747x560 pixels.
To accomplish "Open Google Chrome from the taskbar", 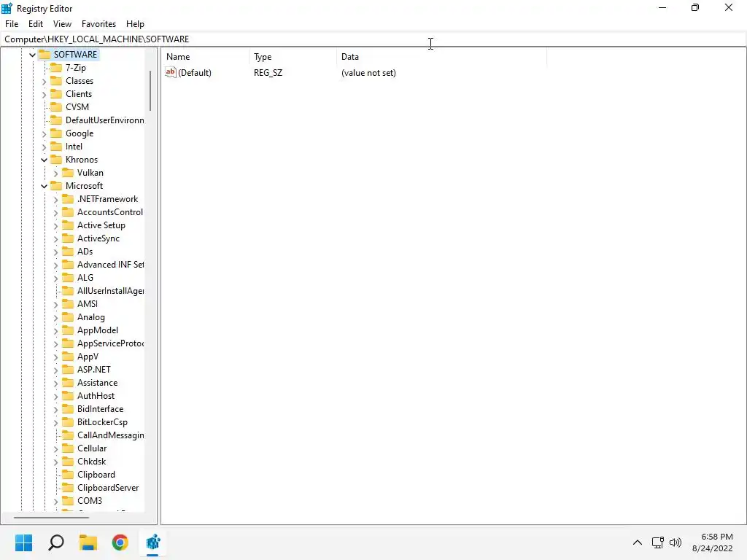I will 120,542.
